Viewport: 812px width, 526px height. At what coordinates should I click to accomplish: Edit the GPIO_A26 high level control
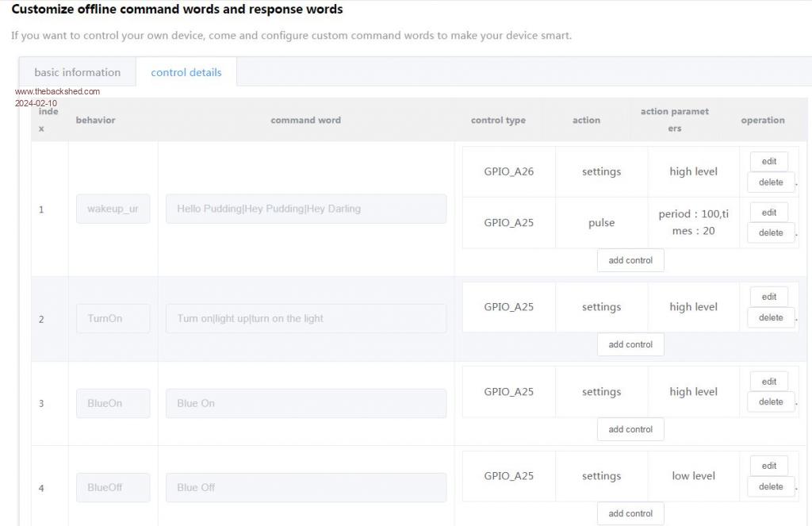click(768, 161)
